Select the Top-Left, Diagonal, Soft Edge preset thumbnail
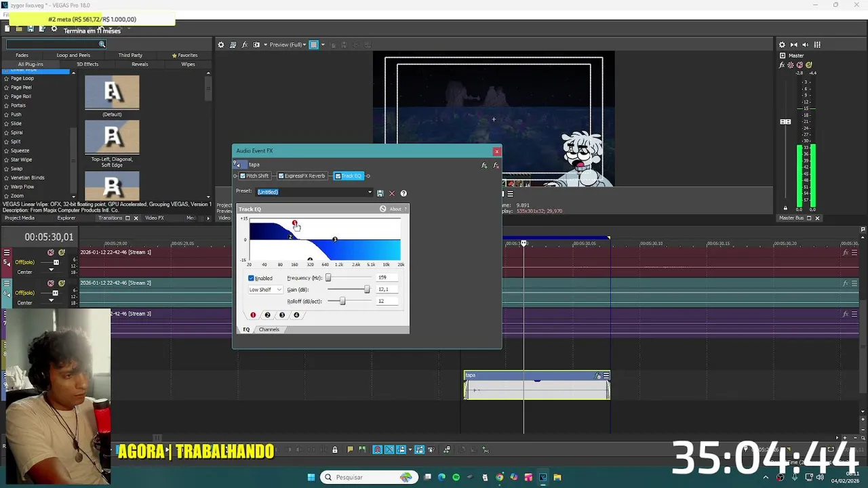The image size is (868, 488). tap(112, 138)
